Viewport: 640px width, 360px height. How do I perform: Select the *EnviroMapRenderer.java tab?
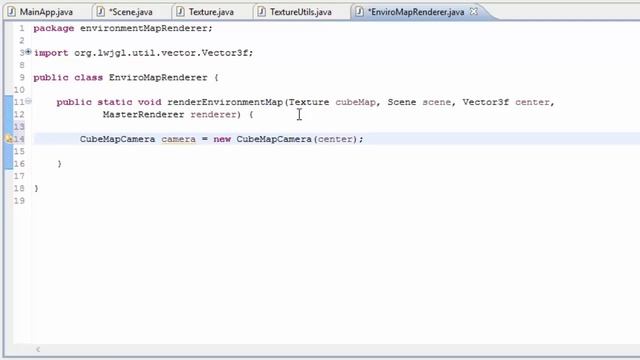[x=416, y=12]
